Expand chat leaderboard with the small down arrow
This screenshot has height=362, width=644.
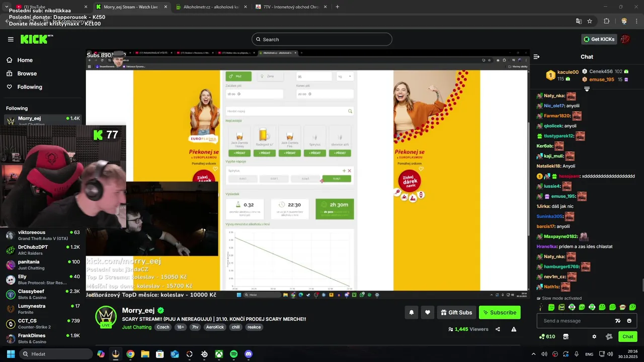pos(587,89)
